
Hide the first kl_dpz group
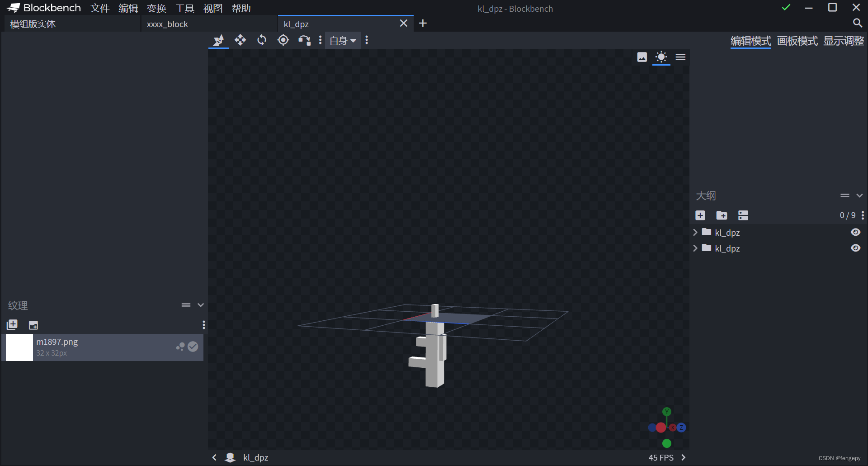tap(855, 232)
